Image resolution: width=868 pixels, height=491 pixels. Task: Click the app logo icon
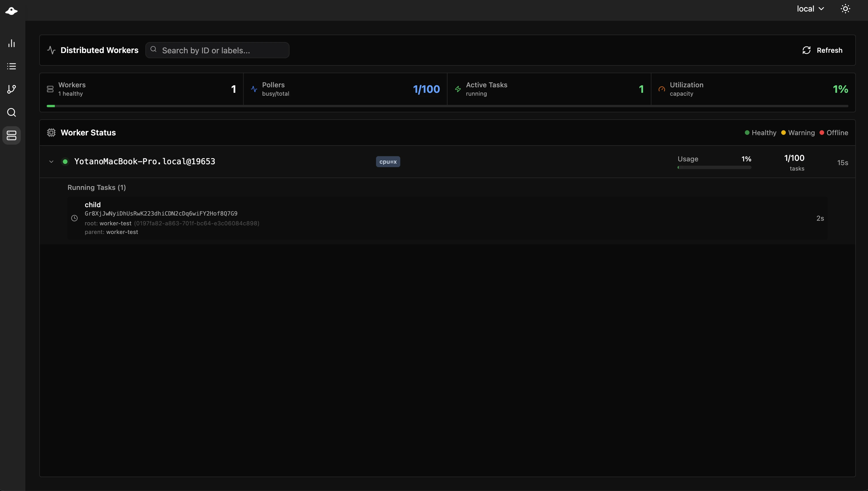12,11
